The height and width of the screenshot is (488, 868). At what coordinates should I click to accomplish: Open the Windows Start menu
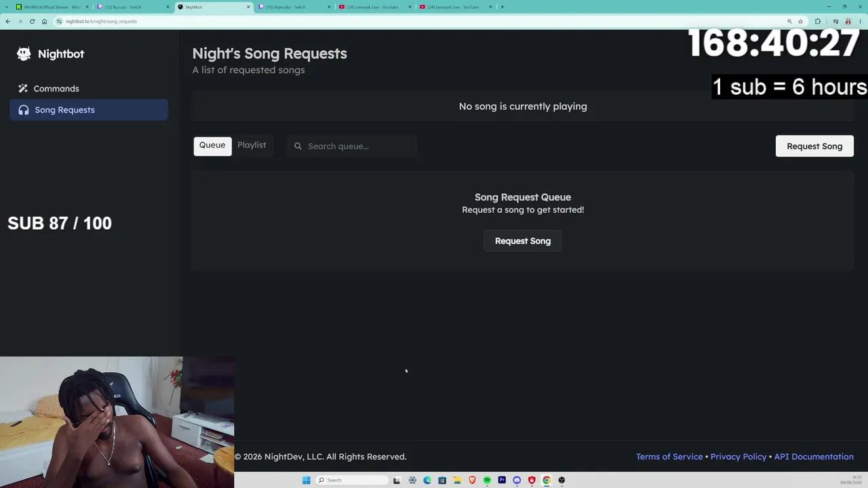307,480
